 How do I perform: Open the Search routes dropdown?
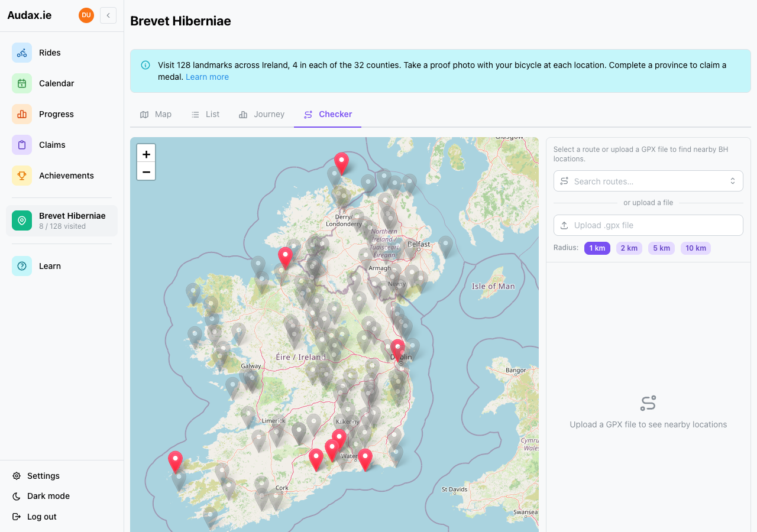(x=648, y=181)
